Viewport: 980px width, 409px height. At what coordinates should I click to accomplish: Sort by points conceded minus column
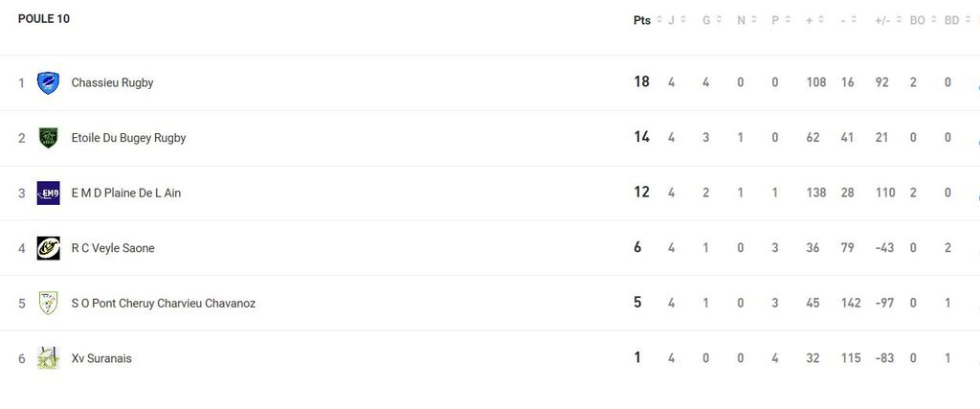coord(854,20)
